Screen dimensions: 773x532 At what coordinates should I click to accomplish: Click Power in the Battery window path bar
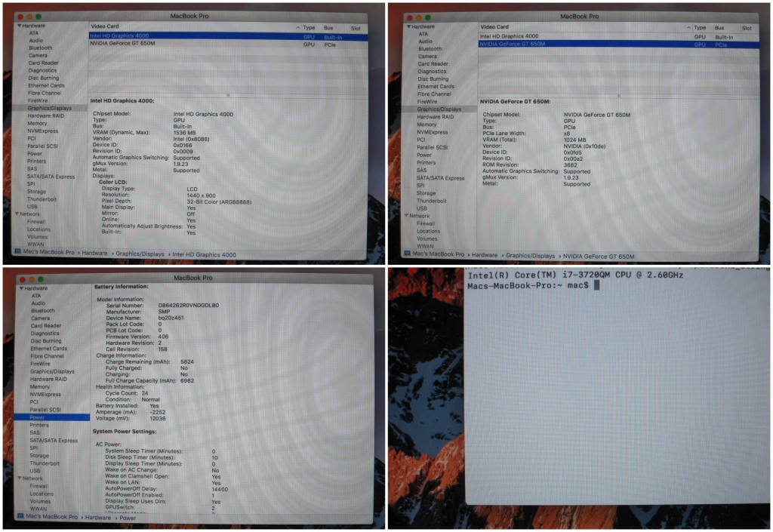127,518
